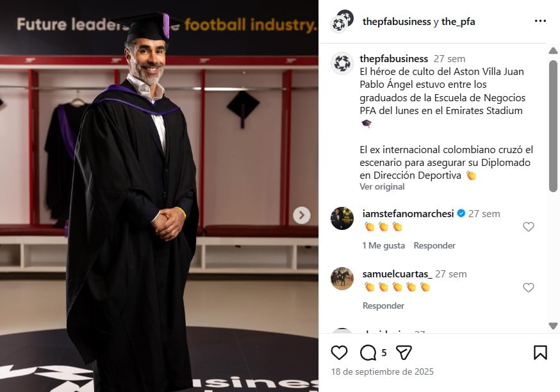The width and height of the screenshot is (560, 392).
Task: View who liked via 1 Me gusta
Action: point(383,245)
